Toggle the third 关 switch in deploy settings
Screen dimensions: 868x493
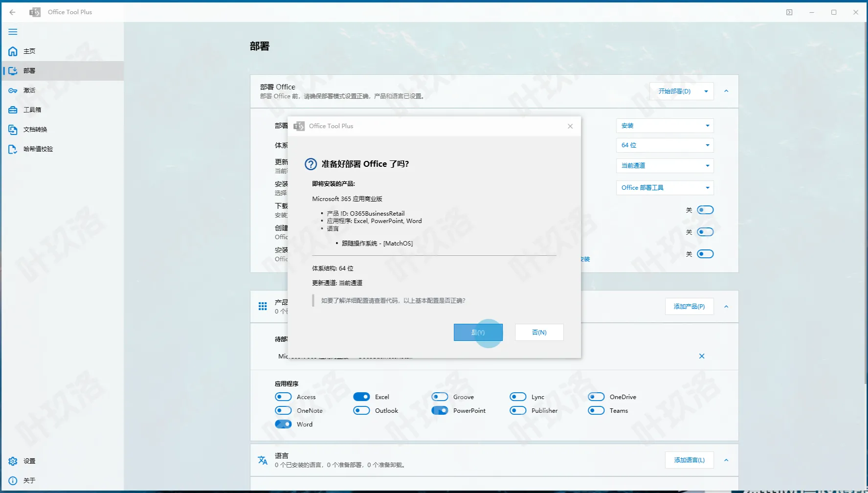tap(705, 254)
